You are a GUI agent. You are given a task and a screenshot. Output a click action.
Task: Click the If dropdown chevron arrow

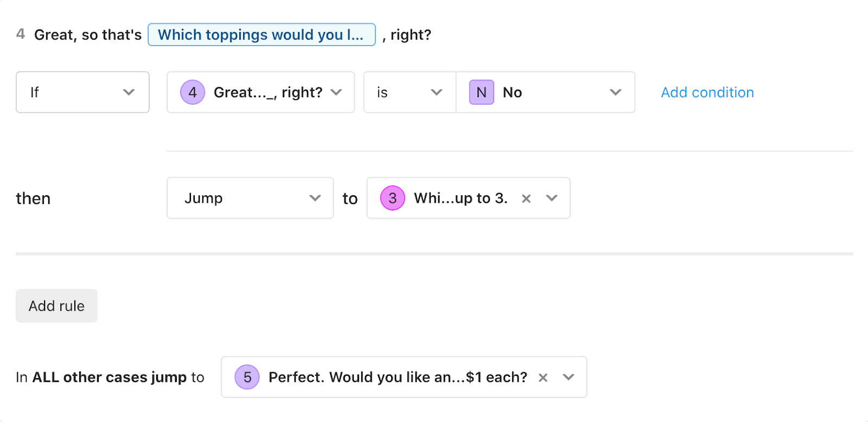click(129, 92)
